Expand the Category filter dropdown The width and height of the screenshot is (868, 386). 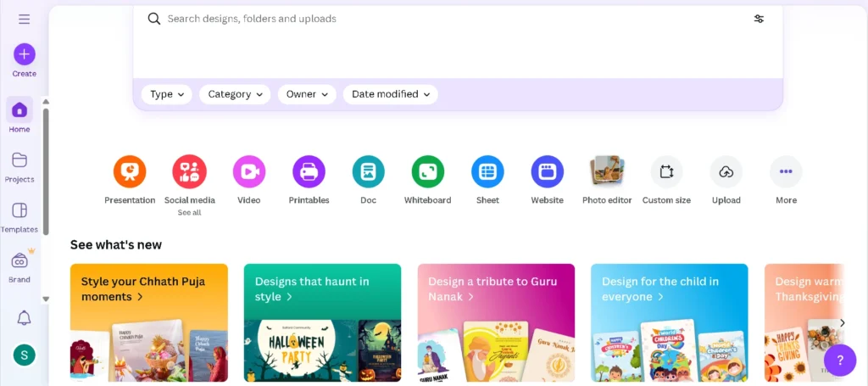click(x=235, y=94)
